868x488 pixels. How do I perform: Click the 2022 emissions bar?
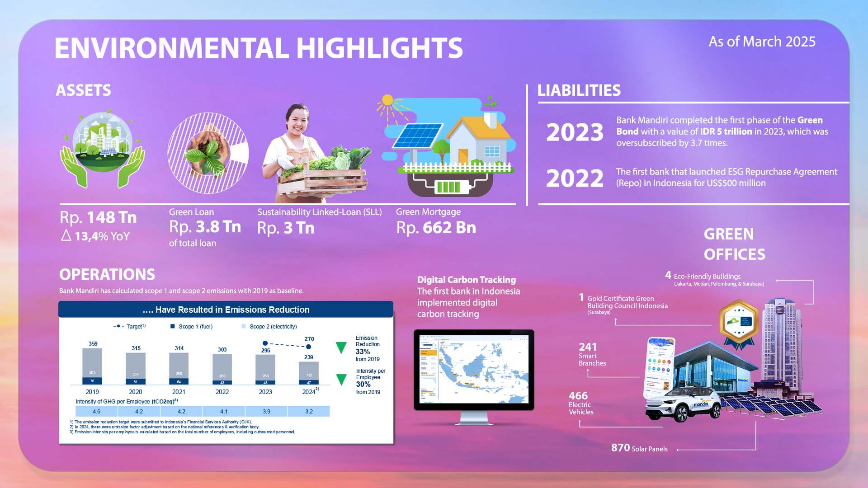222,369
